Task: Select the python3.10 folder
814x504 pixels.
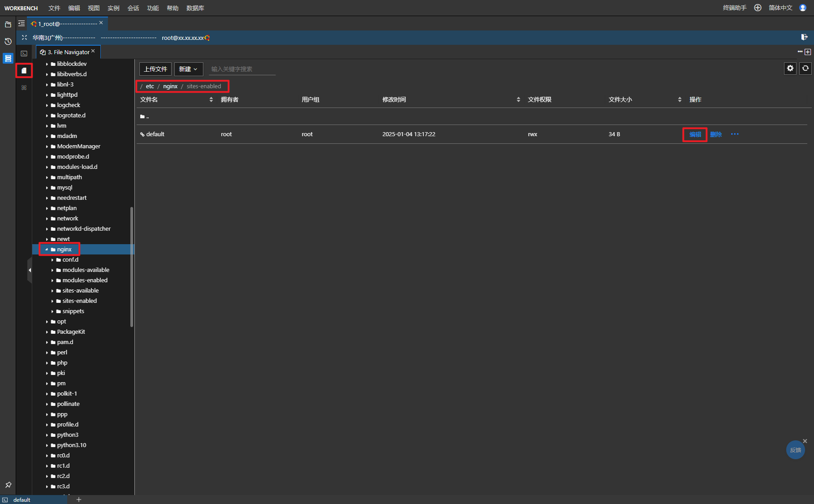Action: tap(71, 445)
